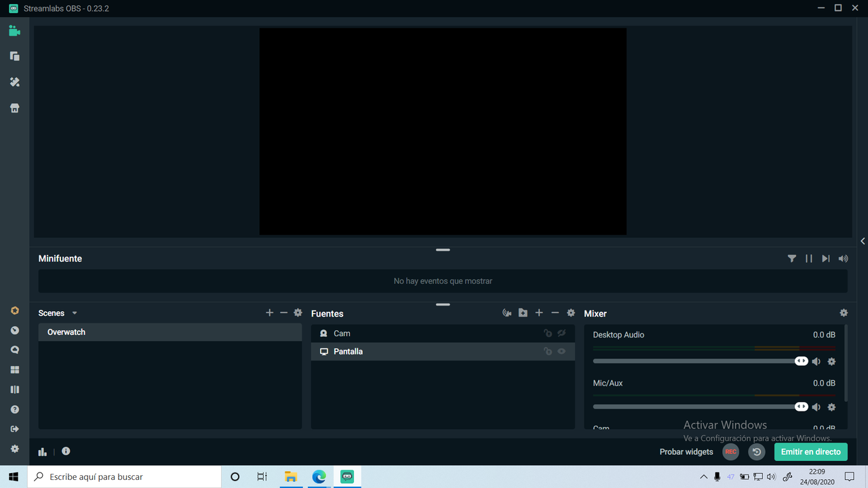Open Mixer advanced settings gear
Image resolution: width=868 pixels, height=488 pixels.
(844, 312)
